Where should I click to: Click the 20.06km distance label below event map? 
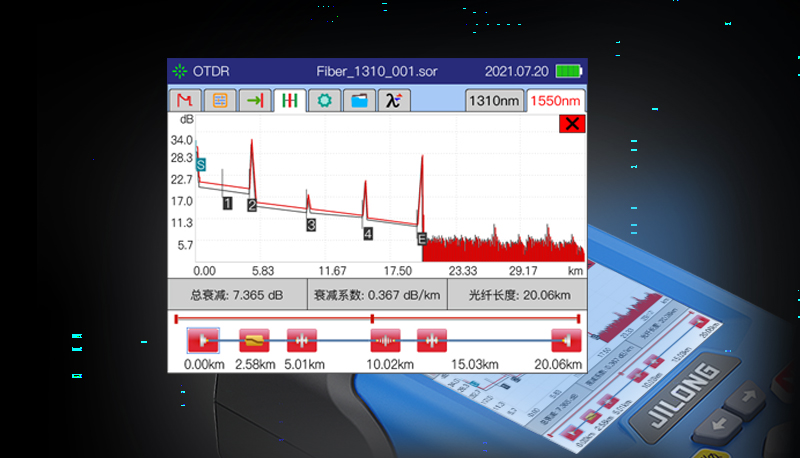[x=558, y=365]
